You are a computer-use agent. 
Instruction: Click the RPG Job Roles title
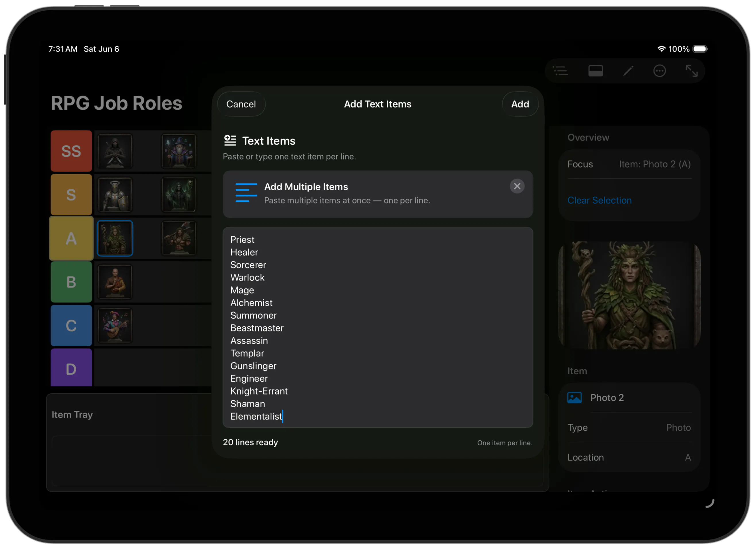117,103
